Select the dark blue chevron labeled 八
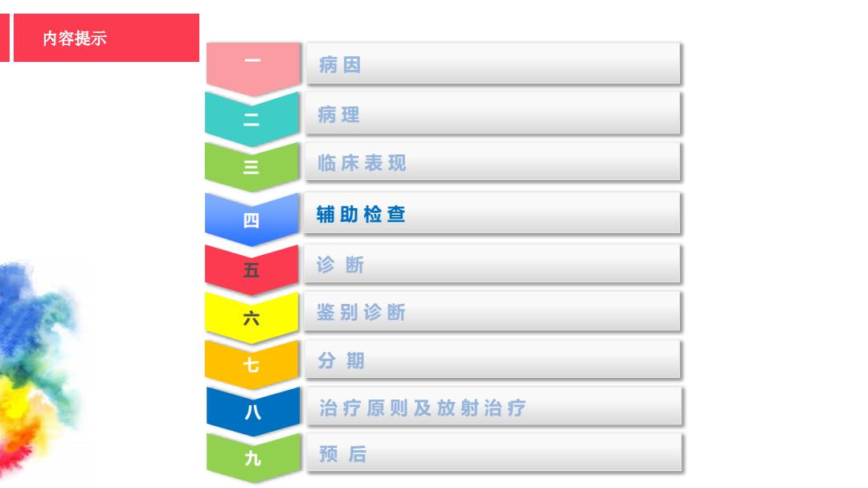The image size is (868, 488). coord(253,411)
